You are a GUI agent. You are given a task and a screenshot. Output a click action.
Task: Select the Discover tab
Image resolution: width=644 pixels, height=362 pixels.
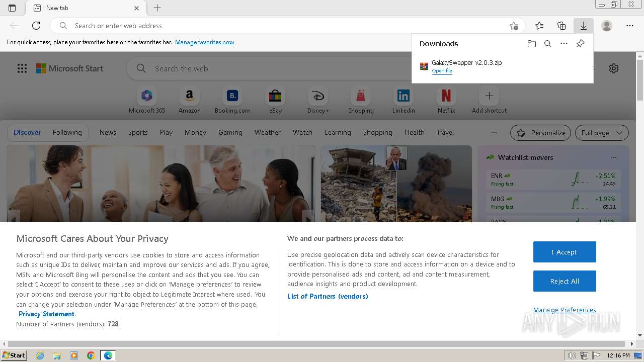click(x=27, y=133)
